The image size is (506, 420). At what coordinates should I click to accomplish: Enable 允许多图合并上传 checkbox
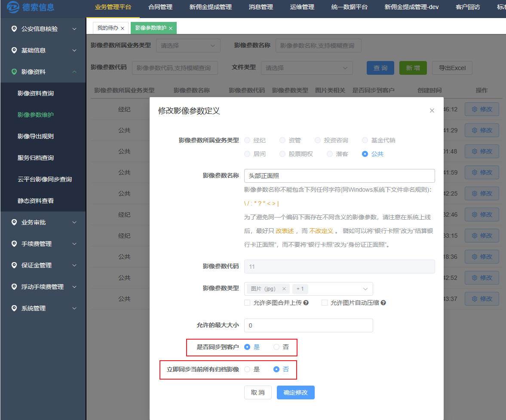247,303
